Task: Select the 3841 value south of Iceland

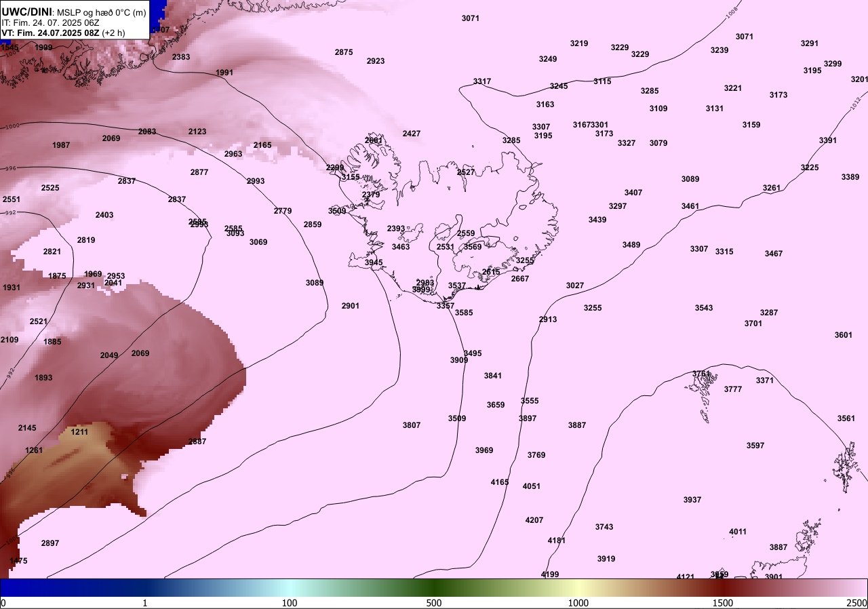Action: (493, 376)
